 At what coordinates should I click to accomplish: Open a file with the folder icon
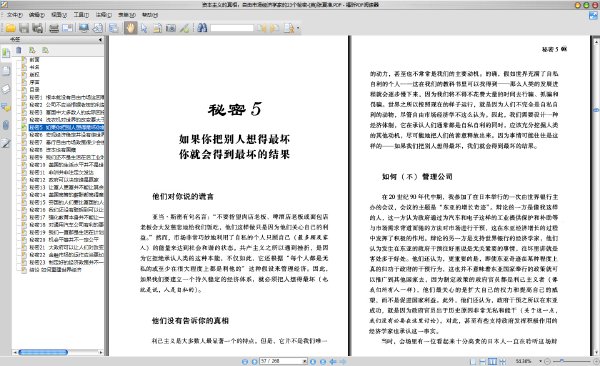coord(10,28)
